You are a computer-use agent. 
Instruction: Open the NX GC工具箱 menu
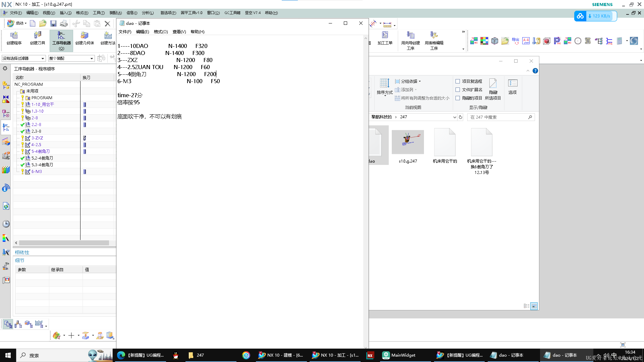tap(232, 13)
